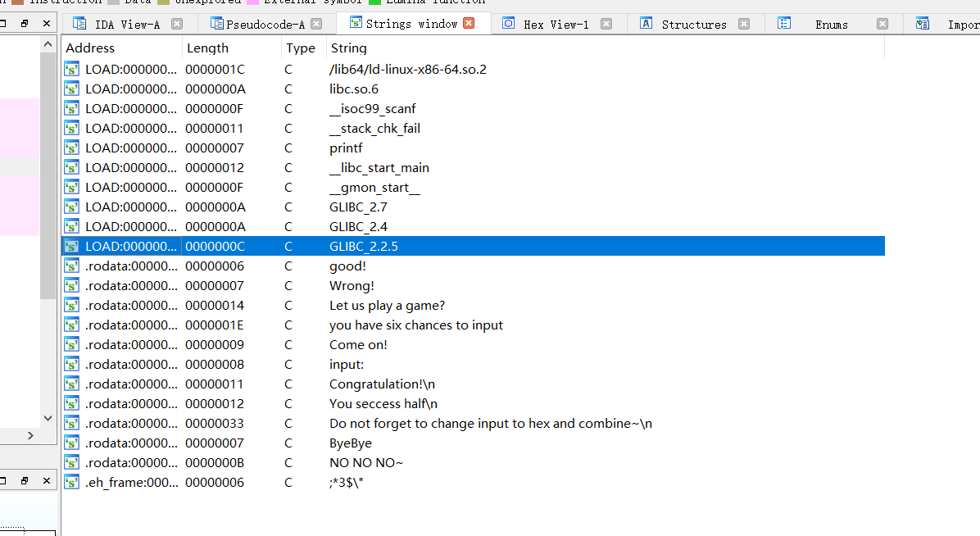The height and width of the screenshot is (536, 980).
Task: Open the Enums tab
Action: pos(831,24)
